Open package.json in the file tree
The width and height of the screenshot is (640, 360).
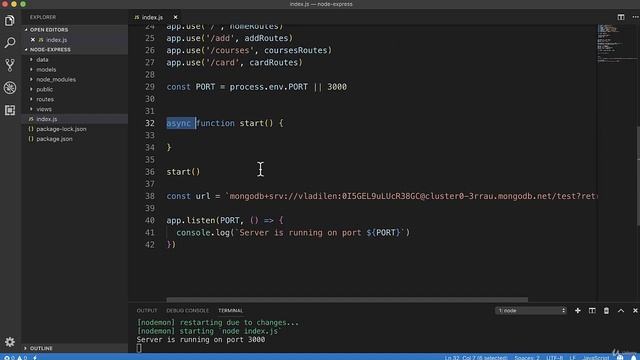tap(54, 139)
